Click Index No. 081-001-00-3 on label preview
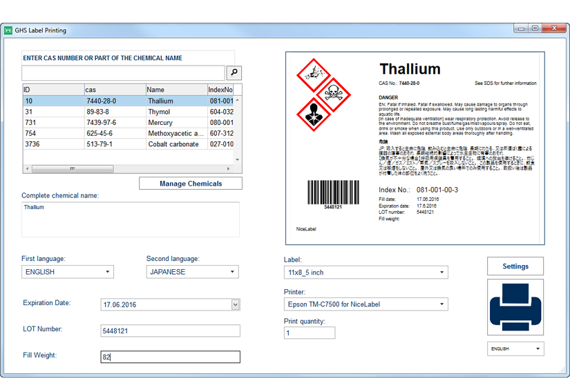The height and width of the screenshot is (392, 570). (419, 190)
